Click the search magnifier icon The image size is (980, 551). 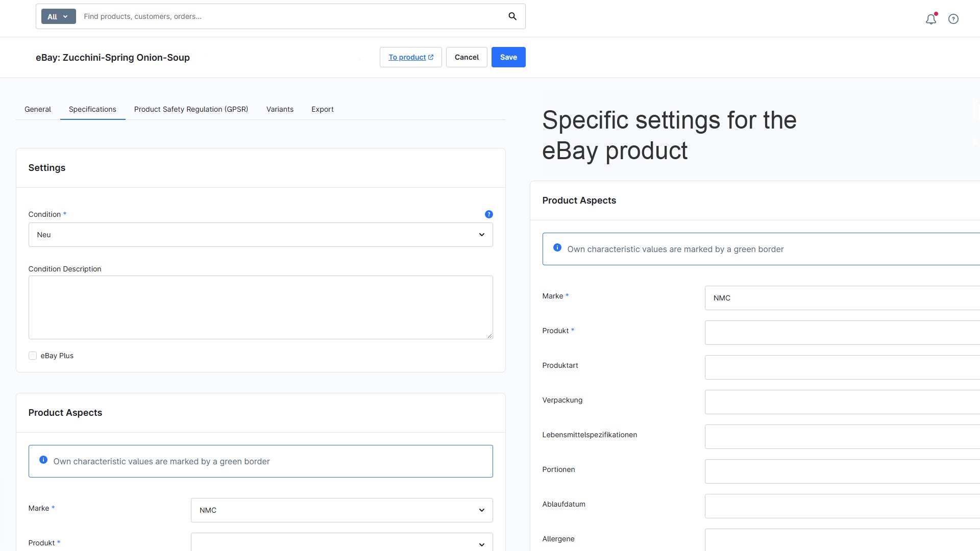(x=512, y=16)
